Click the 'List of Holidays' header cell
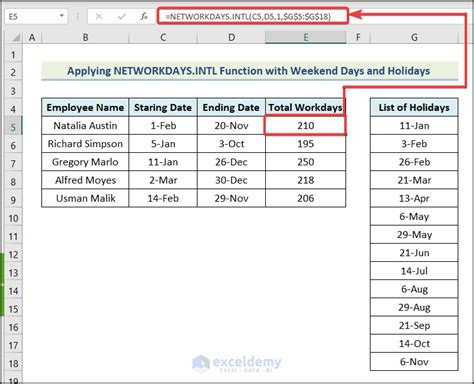Viewport: 474px width, 384px height. [x=414, y=107]
